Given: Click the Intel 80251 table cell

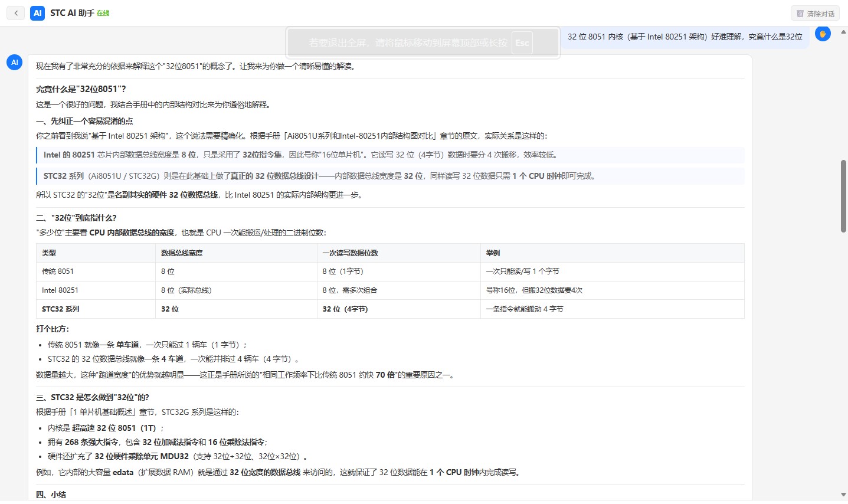Looking at the screenshot, I should [96, 290].
